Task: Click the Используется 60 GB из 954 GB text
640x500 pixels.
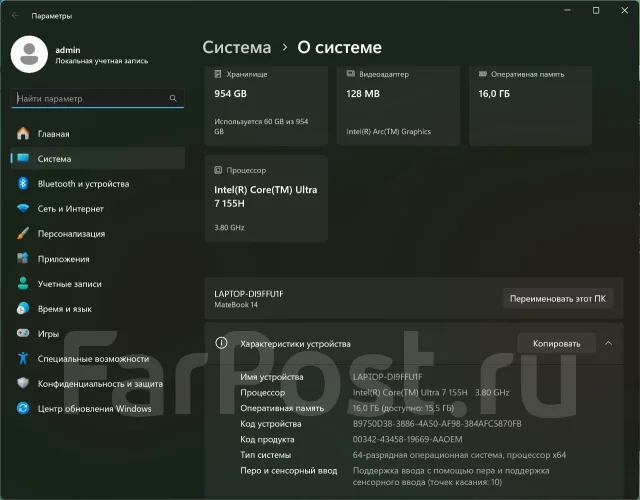Action: [x=261, y=126]
